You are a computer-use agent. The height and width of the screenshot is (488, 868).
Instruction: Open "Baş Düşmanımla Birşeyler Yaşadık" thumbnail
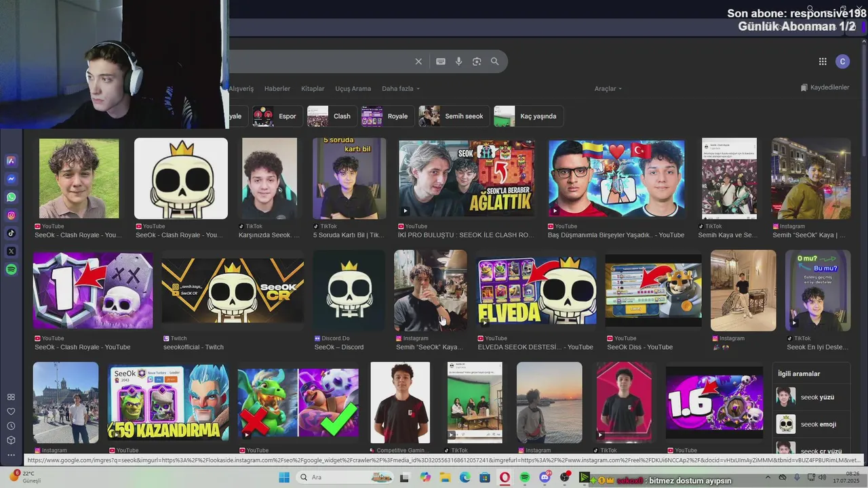[x=616, y=178]
